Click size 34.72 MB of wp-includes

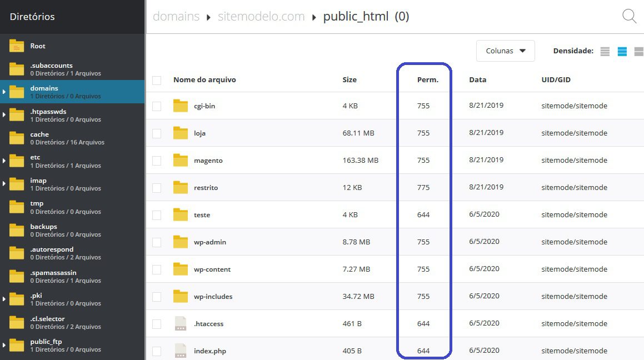tap(358, 296)
